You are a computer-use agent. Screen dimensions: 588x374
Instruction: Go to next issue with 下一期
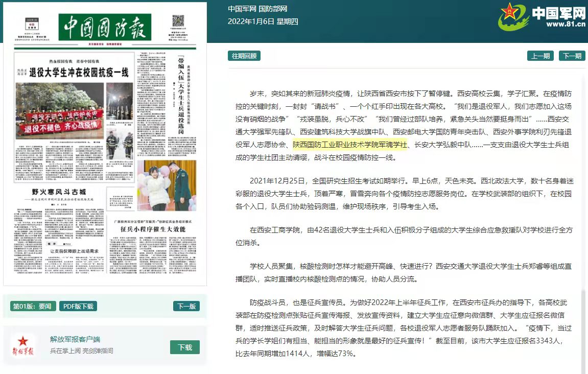pyautogui.click(x=572, y=56)
